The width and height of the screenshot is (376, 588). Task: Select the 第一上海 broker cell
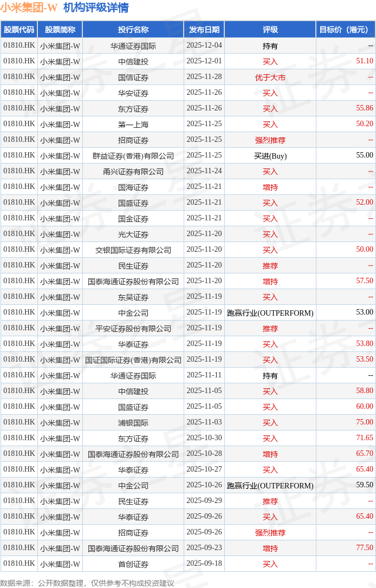133,124
